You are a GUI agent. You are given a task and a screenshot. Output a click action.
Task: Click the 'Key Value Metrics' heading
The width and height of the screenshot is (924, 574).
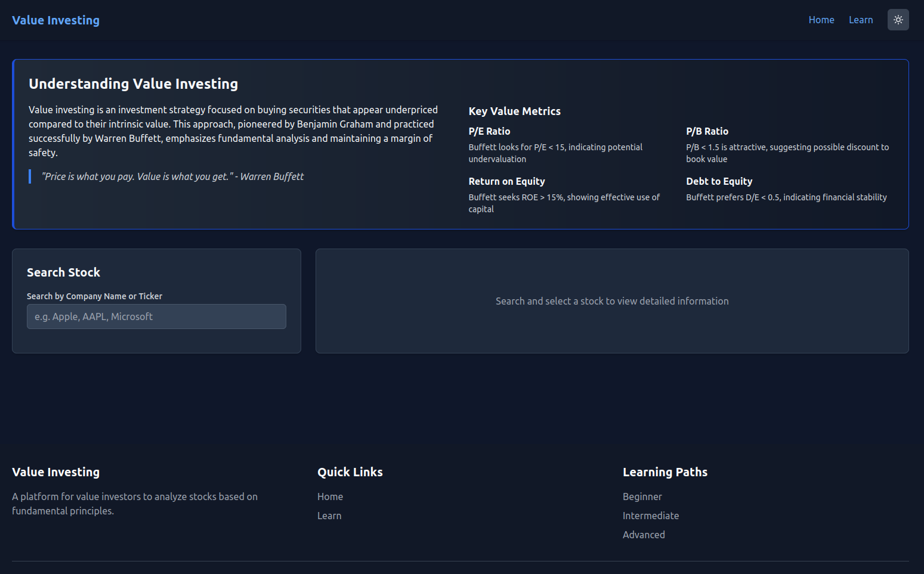click(514, 111)
